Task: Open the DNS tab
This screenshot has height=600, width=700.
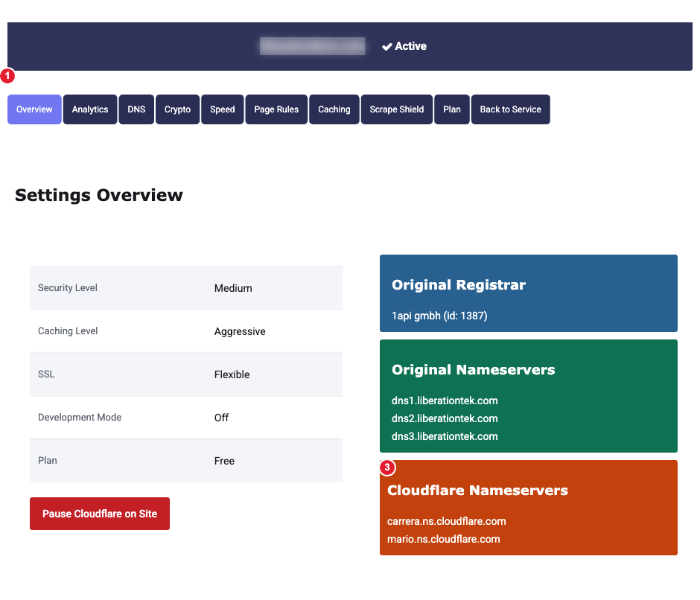Action: click(x=136, y=109)
